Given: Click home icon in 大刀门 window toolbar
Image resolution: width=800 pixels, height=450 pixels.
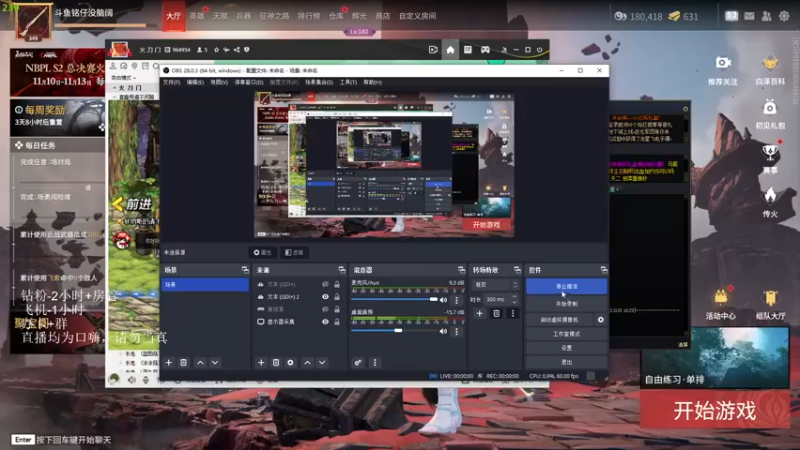Looking at the screenshot, I should pos(450,49).
